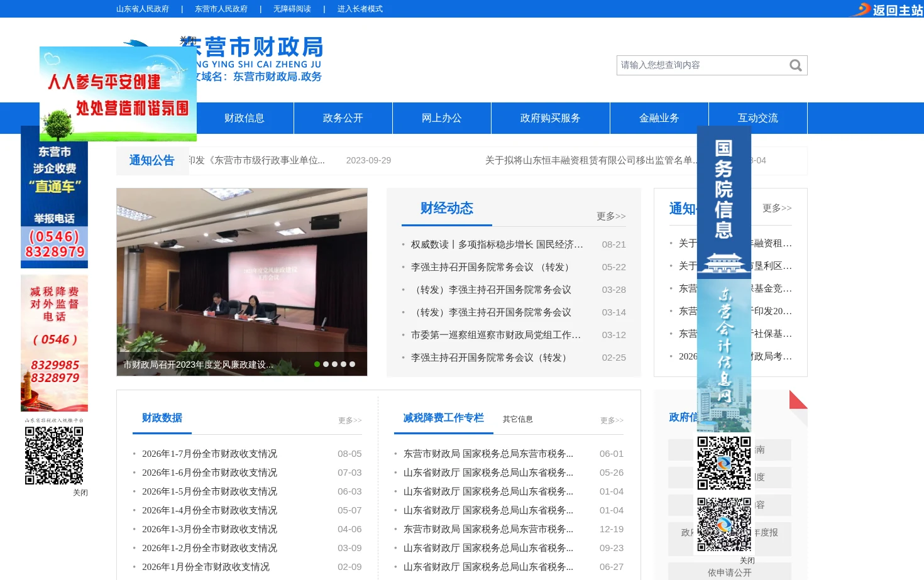Select the first green carousel dot
924x580 pixels.
coord(317,364)
